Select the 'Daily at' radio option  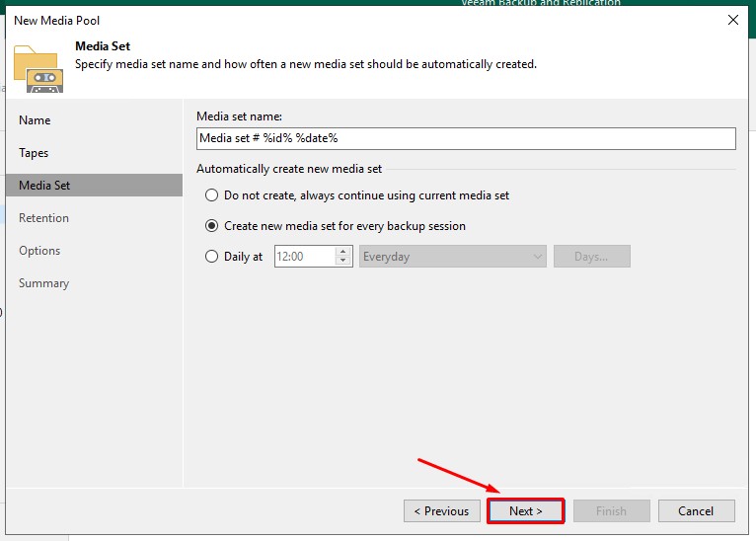[211, 257]
